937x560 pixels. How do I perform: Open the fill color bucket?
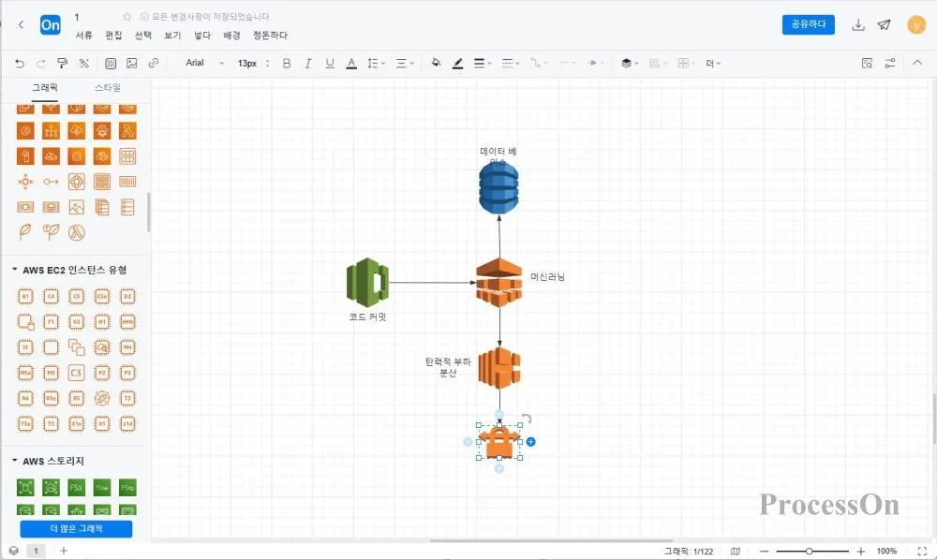[x=437, y=63]
